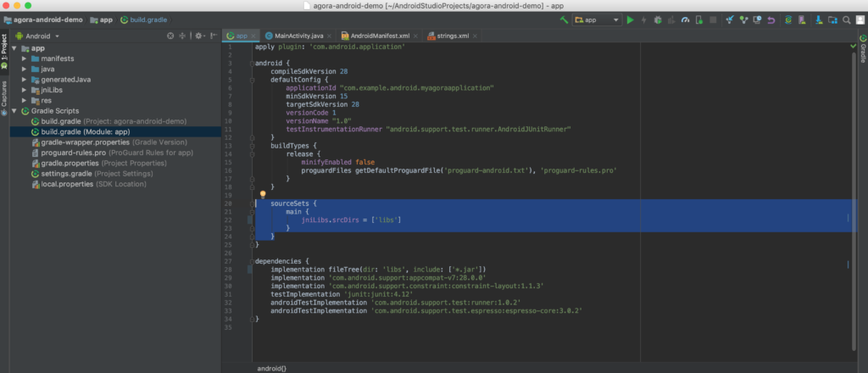
Task: Click the minifyEnabled false code line
Action: [x=337, y=162]
